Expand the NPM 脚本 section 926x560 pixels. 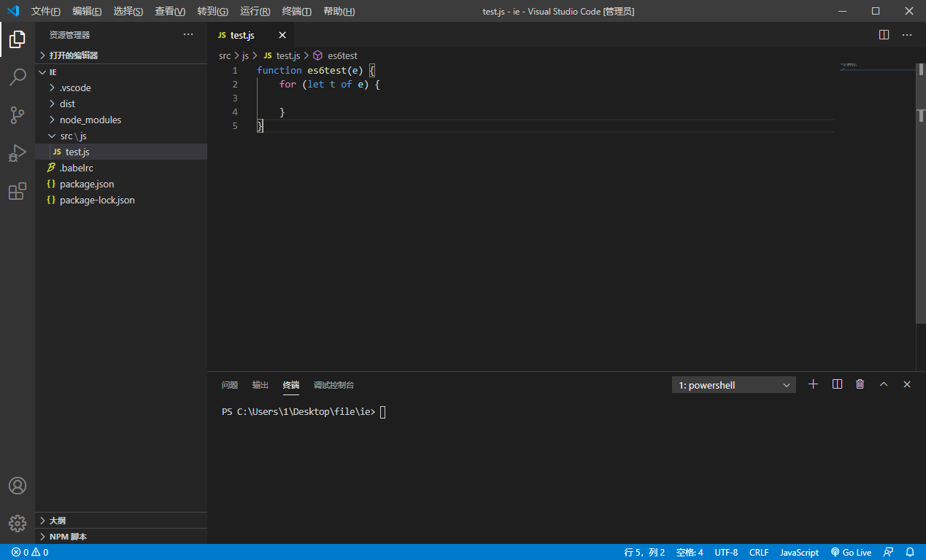point(68,537)
